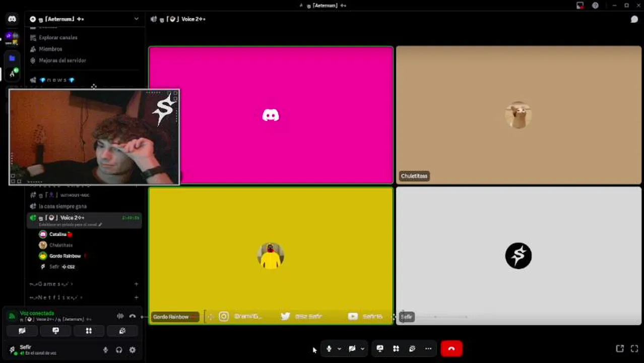Viewport: 644px width, 363px height.
Task: Show the chat panel icon
Action: [x=634, y=19]
